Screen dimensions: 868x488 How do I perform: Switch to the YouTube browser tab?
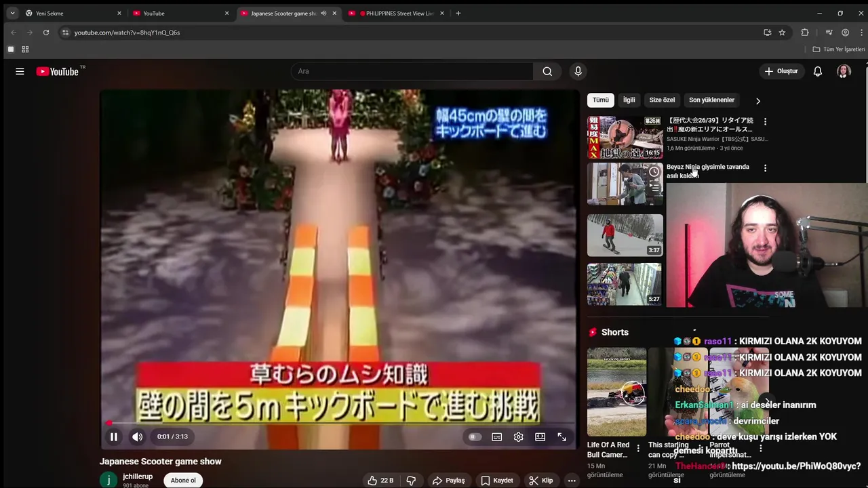pyautogui.click(x=176, y=14)
